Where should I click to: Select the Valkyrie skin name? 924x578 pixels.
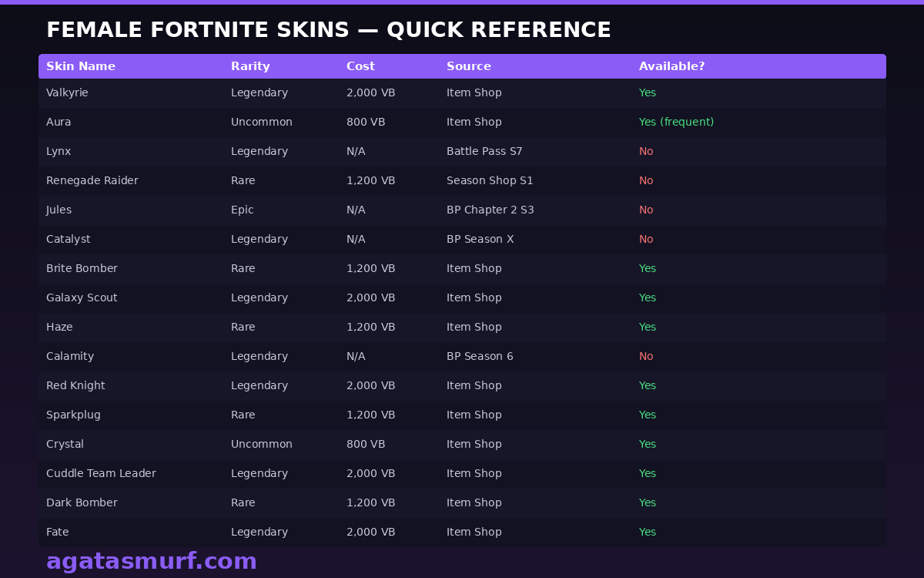point(67,92)
